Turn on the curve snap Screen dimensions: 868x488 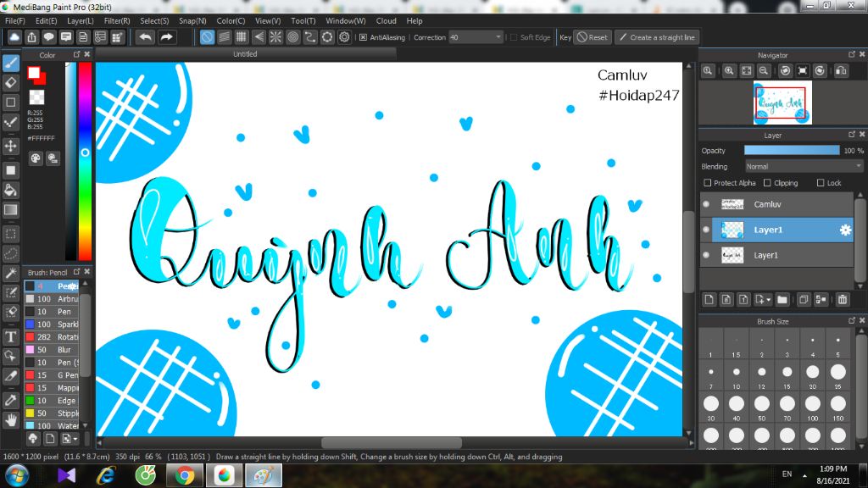(310, 37)
